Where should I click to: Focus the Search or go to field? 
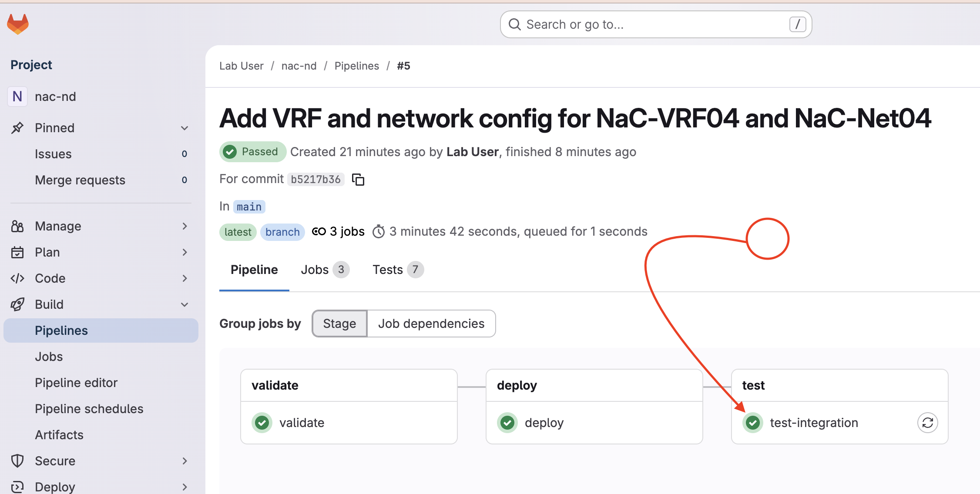tap(656, 24)
